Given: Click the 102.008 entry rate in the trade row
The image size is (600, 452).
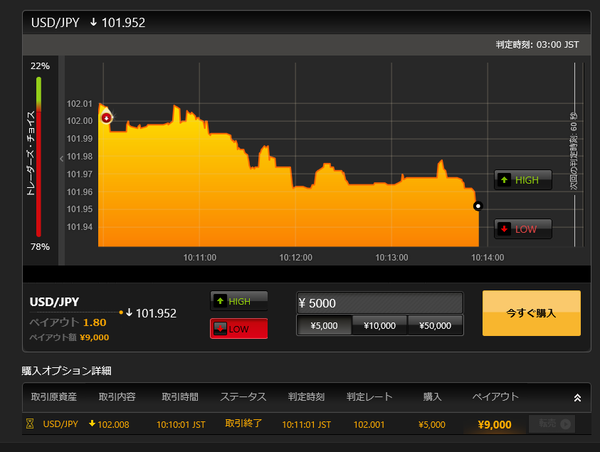Looking at the screenshot, I should pos(113,424).
